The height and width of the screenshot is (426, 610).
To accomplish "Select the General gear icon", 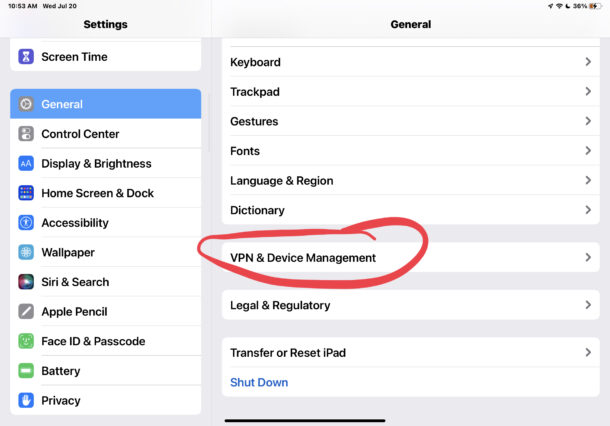I will tap(26, 104).
